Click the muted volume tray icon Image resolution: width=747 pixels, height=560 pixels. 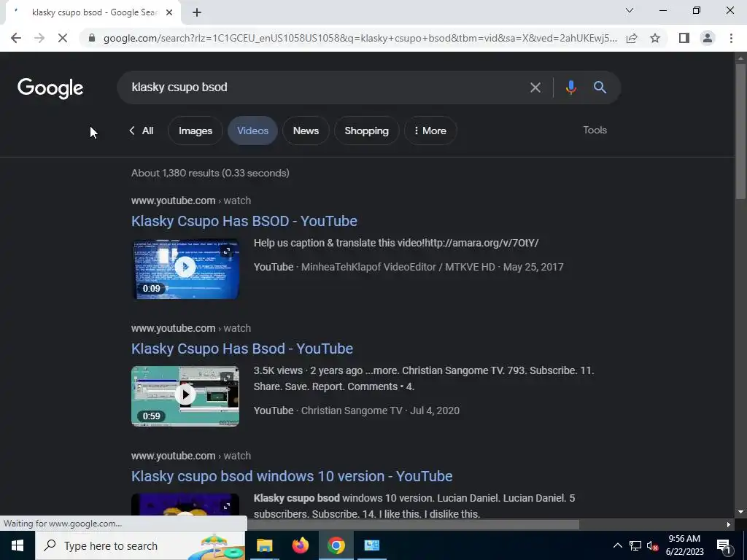tap(652, 545)
